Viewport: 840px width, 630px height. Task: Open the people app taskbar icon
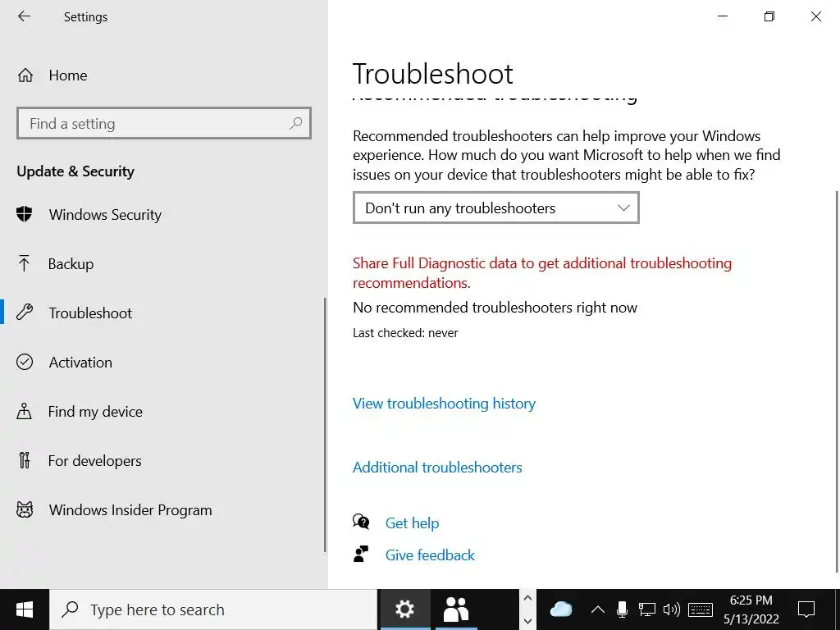pyautogui.click(x=456, y=609)
